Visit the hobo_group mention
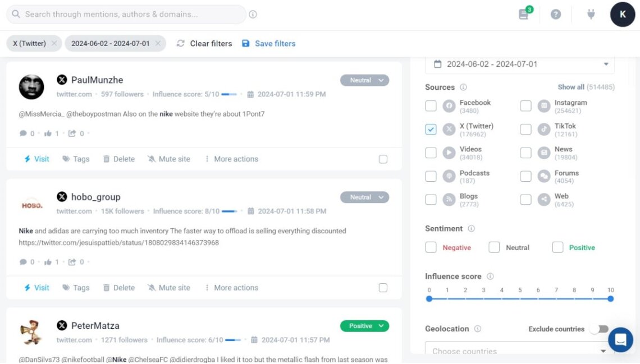 pos(36,288)
